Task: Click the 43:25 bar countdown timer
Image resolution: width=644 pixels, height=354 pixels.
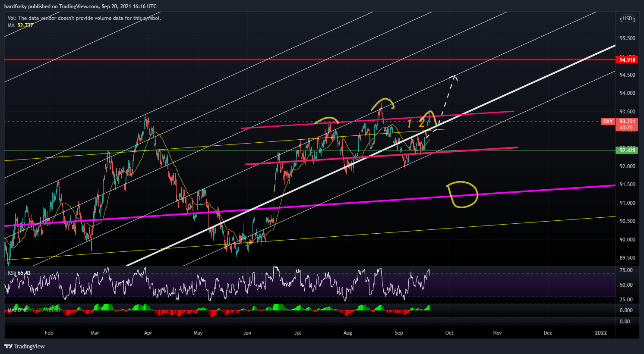Action: coord(627,128)
